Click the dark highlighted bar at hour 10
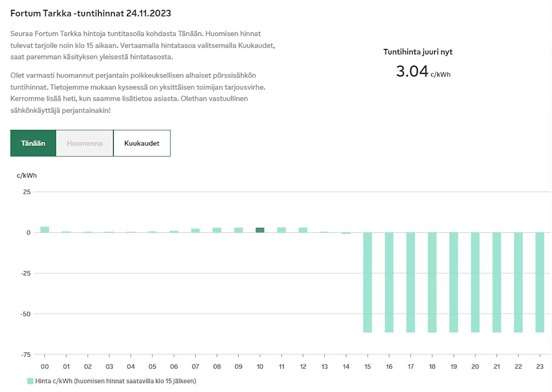The image size is (552, 392). [x=260, y=230]
